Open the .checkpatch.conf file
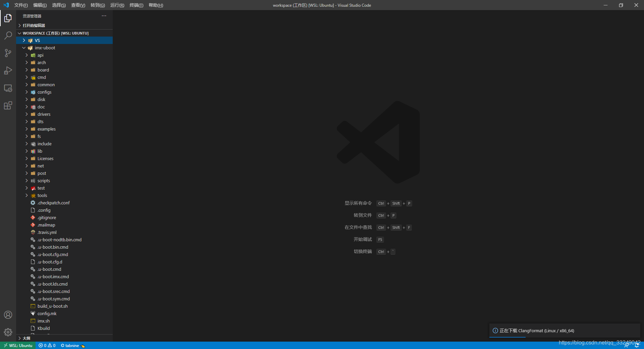The height and width of the screenshot is (349, 644). [x=64, y=203]
